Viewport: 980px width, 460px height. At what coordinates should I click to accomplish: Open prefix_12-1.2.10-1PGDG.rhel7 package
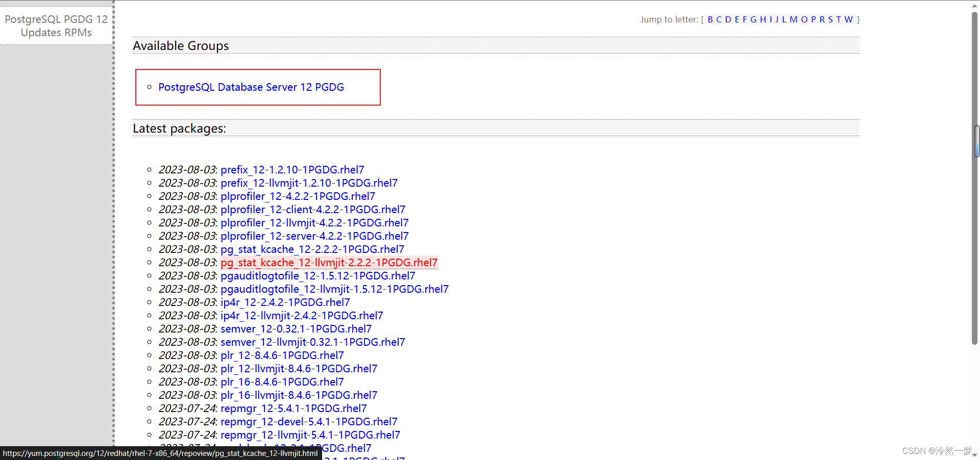(x=292, y=170)
